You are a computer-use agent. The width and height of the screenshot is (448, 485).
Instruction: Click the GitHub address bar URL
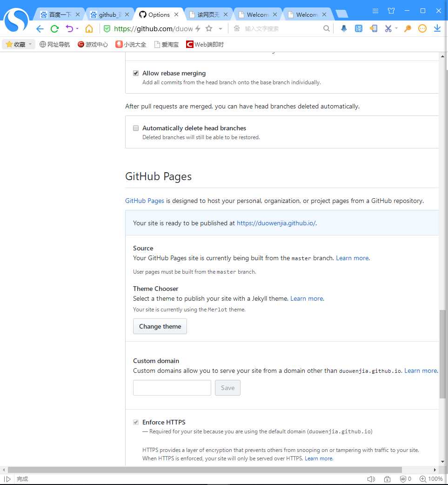(x=154, y=29)
